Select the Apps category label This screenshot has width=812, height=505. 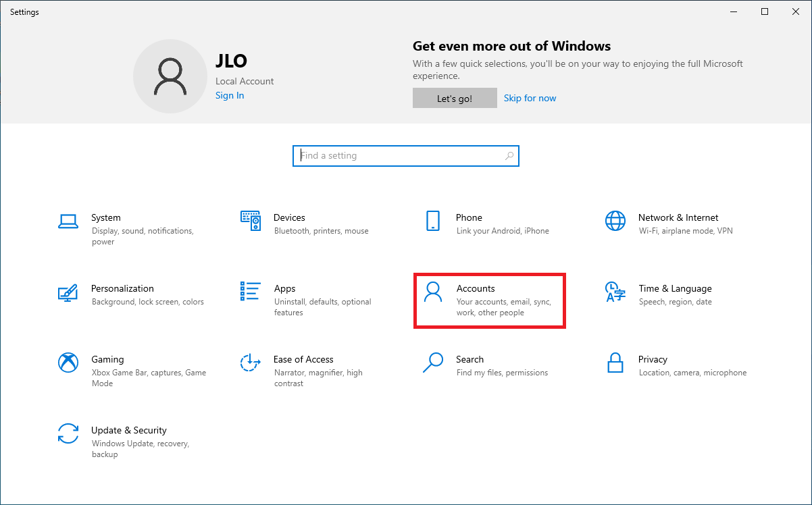point(284,288)
